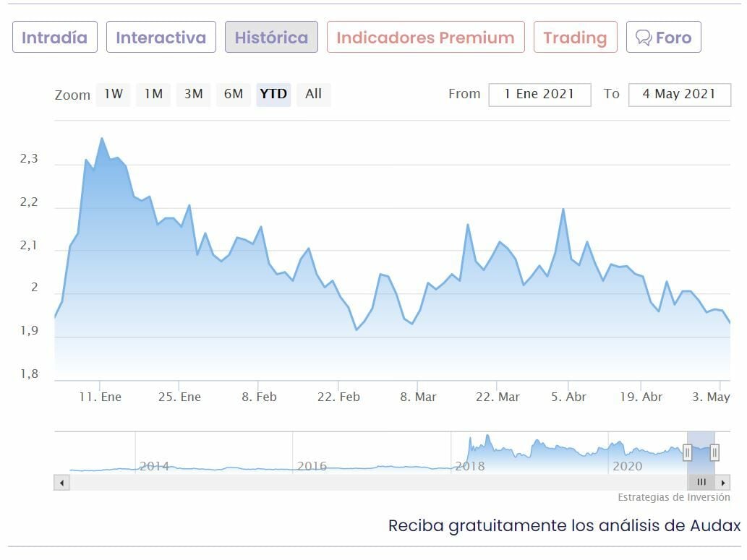Set zoom range to 1W

tap(113, 94)
